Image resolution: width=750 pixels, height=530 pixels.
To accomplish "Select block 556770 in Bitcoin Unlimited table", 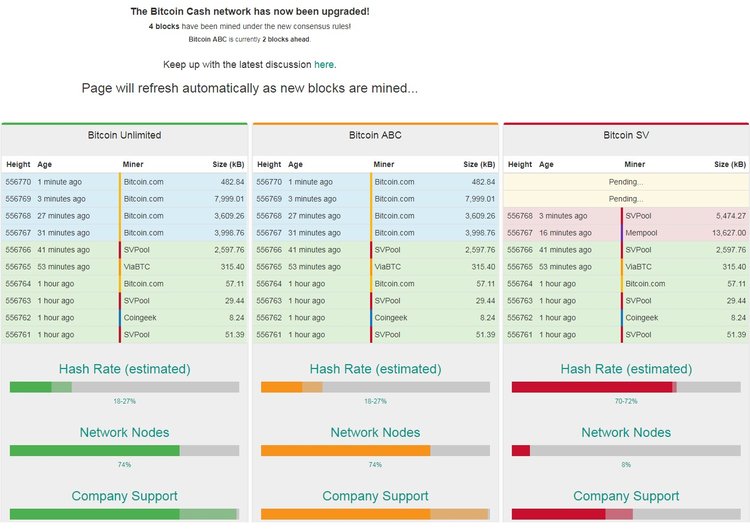I will (x=18, y=182).
